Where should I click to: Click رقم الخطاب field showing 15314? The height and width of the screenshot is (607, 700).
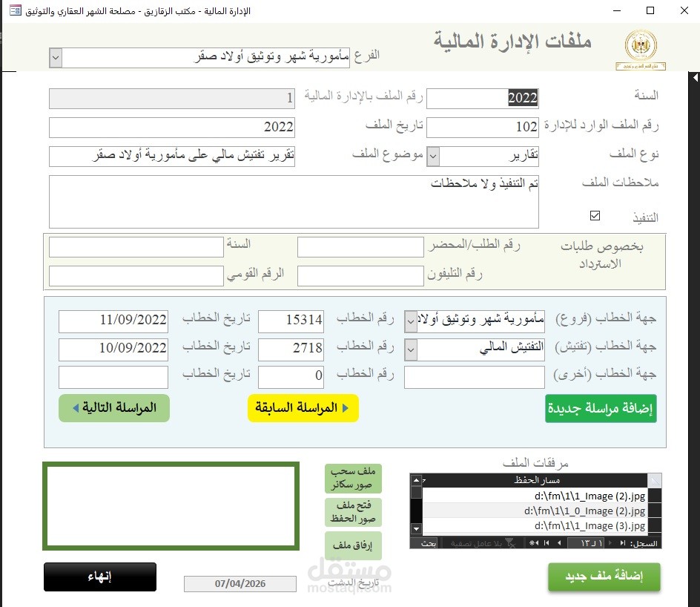click(291, 321)
